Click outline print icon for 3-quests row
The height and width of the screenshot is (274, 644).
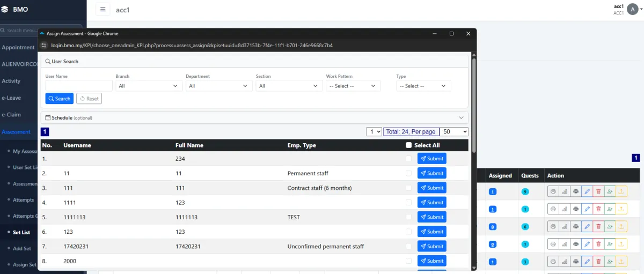[553, 261]
